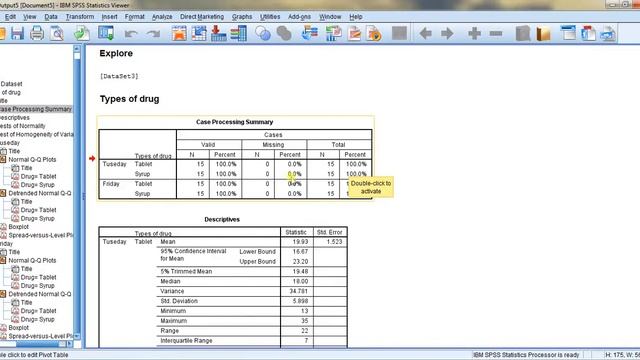Click the 5% Trimmed Mean row label
640x360 pixels.
tap(186, 271)
